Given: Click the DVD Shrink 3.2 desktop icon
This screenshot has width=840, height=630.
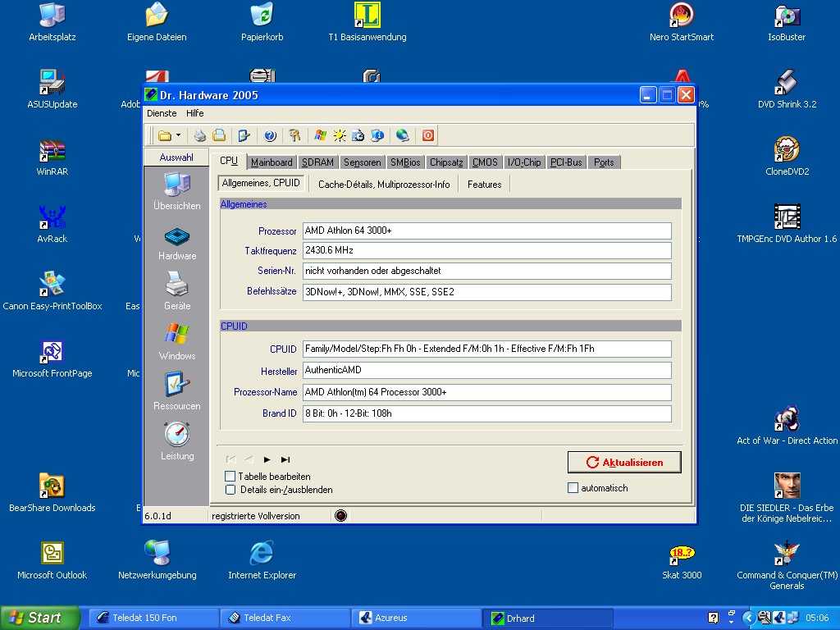Looking at the screenshot, I should (x=787, y=89).
